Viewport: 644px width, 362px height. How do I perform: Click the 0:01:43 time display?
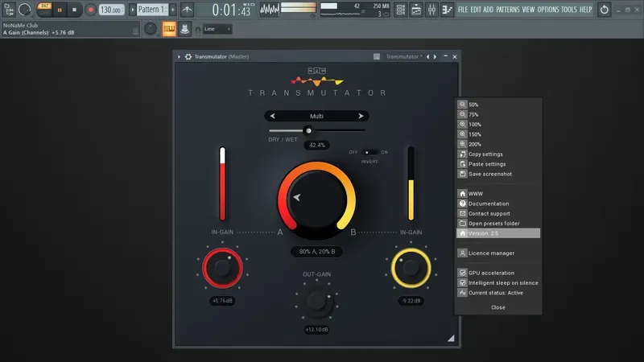(233, 10)
